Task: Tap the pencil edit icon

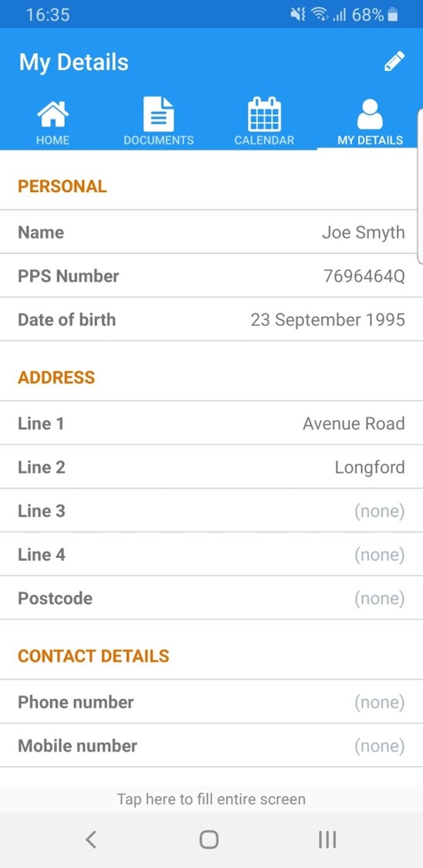Action: click(394, 62)
